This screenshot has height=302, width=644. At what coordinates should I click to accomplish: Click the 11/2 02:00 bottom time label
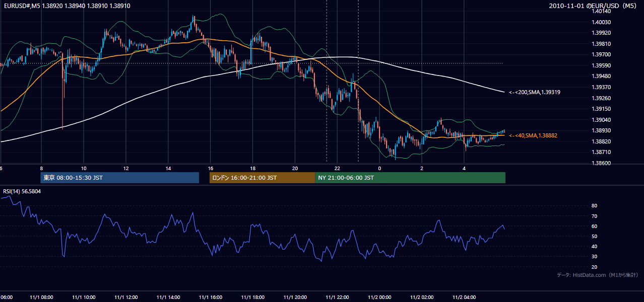(422, 297)
